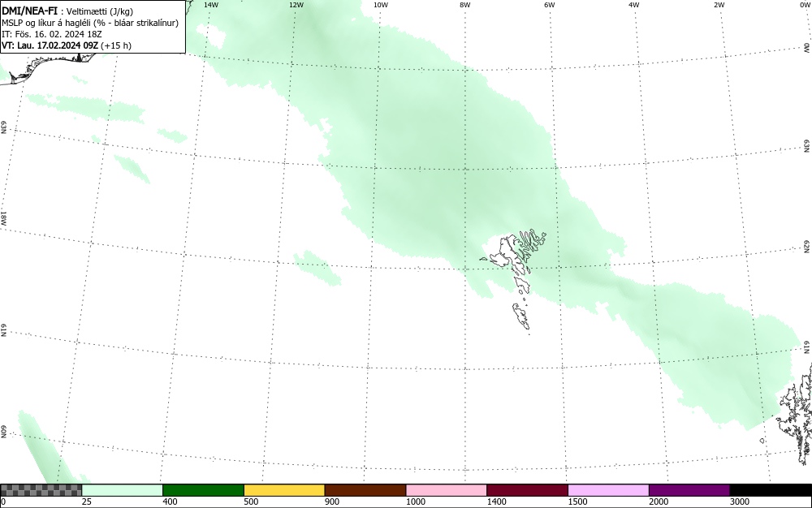Choose the purple 2000–3000 legend swatch
Viewport: 812px width, 508px height.
689,490
